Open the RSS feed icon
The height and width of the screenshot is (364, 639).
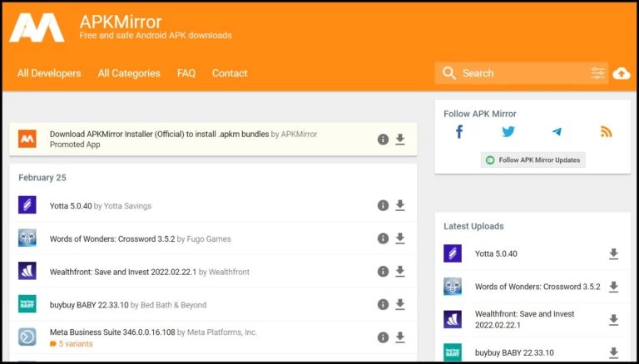[x=607, y=132]
